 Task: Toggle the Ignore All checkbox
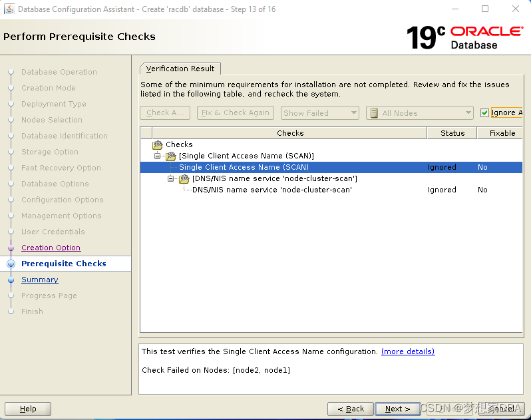484,112
